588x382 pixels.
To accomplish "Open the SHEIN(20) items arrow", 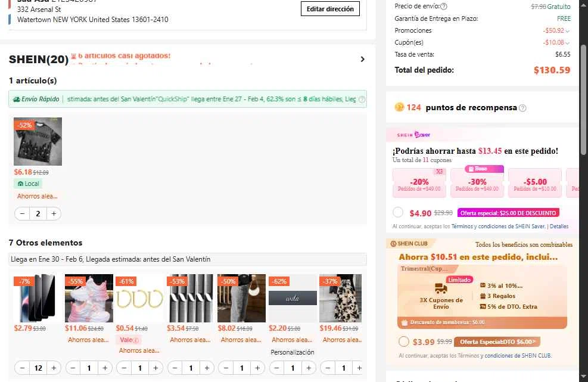I will click(362, 59).
